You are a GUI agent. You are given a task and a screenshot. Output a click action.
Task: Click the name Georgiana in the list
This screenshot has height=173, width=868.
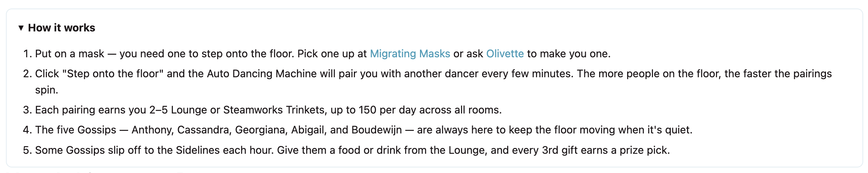point(262,130)
